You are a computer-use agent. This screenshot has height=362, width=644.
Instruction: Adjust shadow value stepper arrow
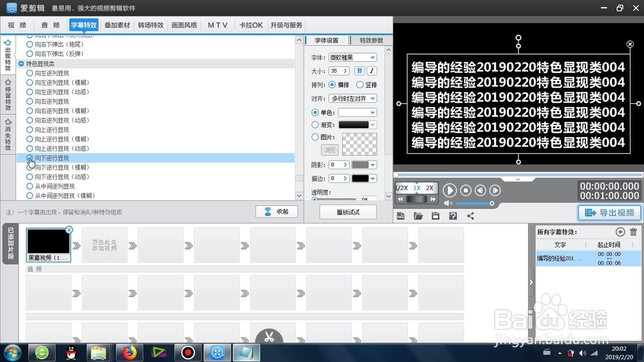345,165
